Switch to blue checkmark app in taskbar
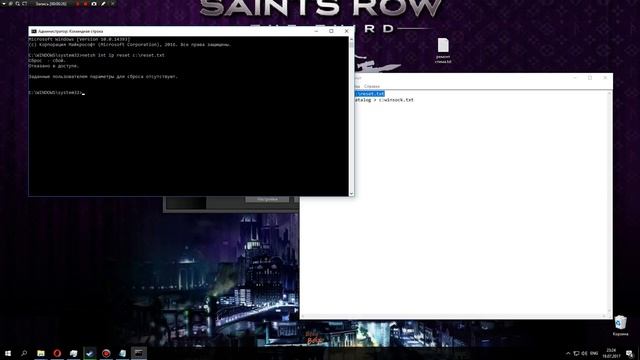 90,353
